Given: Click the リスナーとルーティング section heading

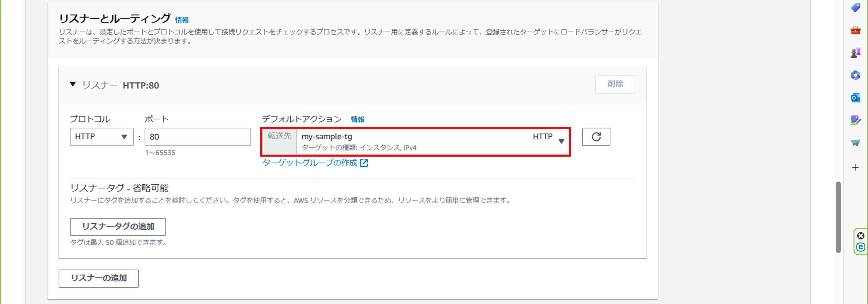Looking at the screenshot, I should (115, 18).
